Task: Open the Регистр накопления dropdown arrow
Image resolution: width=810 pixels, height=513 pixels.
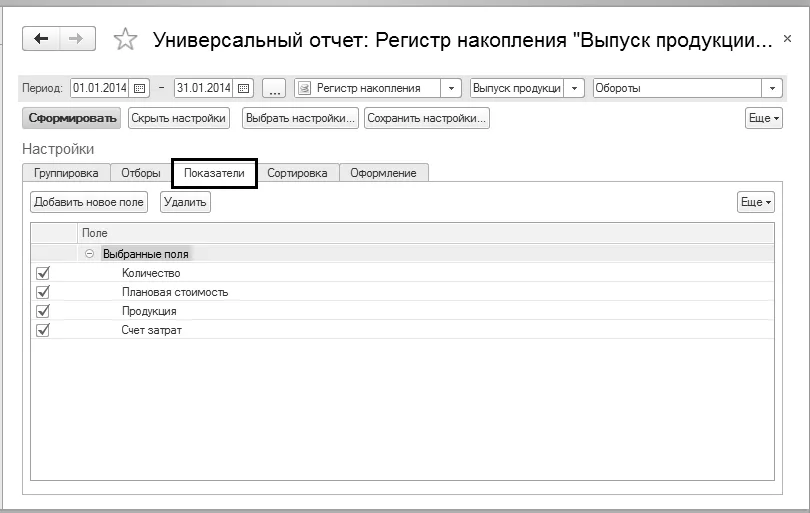Action: click(x=451, y=88)
